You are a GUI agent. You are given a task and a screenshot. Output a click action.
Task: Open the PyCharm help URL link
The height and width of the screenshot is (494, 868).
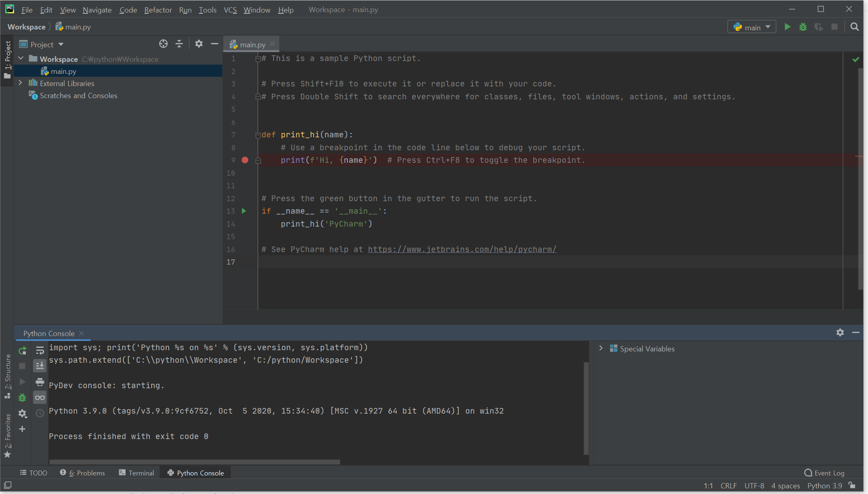point(462,249)
